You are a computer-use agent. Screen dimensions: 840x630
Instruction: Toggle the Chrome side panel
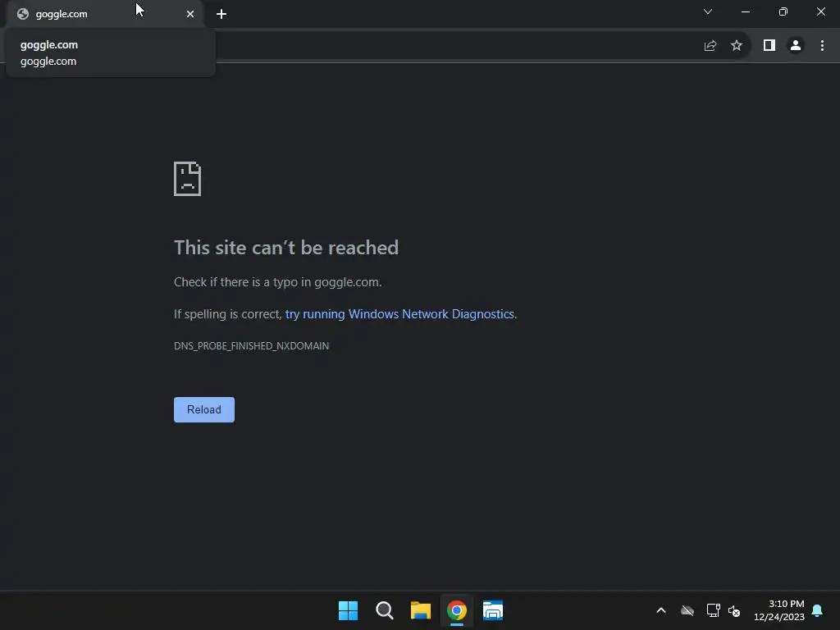click(769, 46)
